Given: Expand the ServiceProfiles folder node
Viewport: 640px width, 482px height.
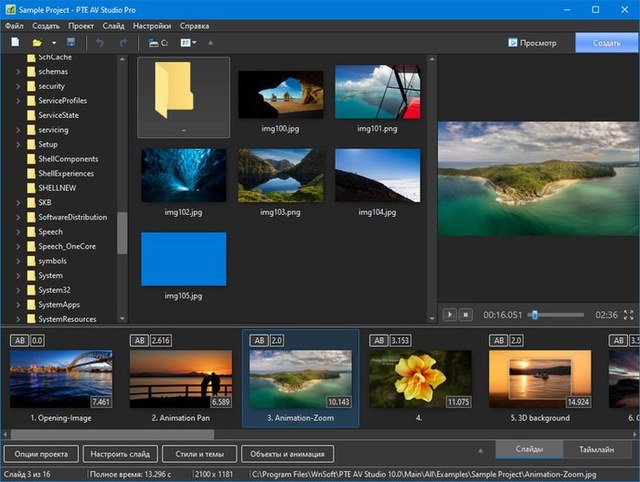Looking at the screenshot, I should click(x=18, y=101).
